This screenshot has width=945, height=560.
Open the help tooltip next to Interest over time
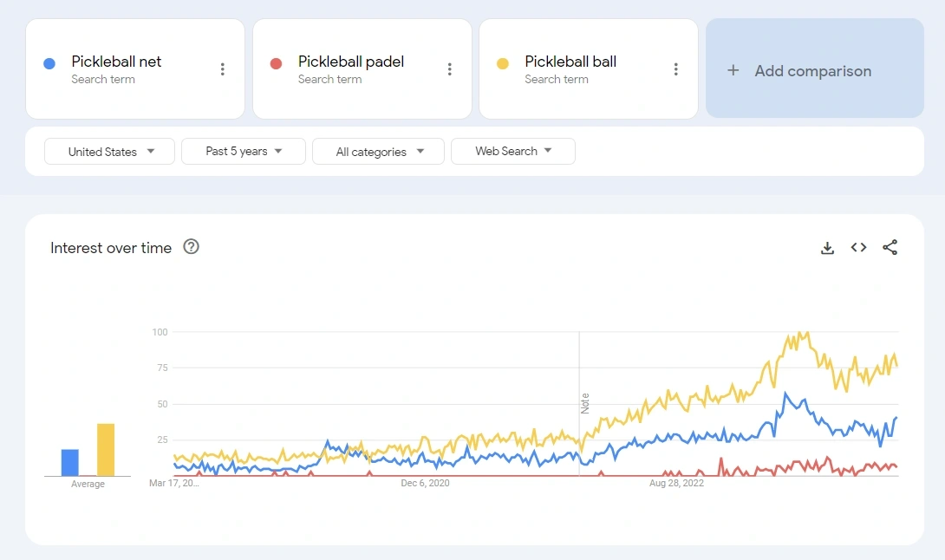[191, 247]
